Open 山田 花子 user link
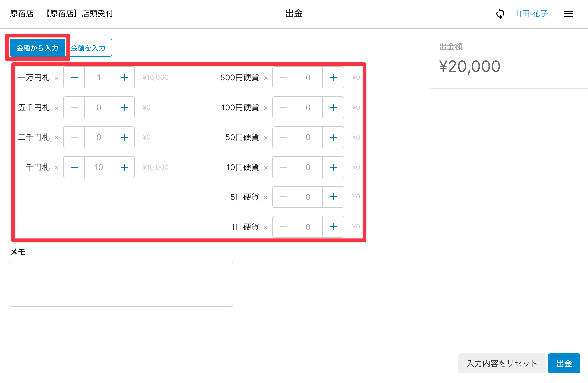The width and height of the screenshot is (588, 383). pos(531,14)
